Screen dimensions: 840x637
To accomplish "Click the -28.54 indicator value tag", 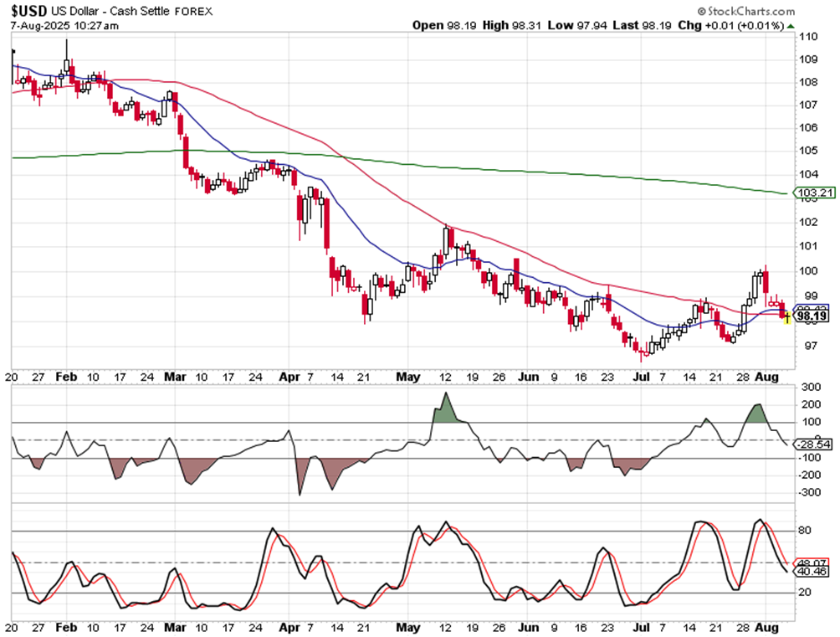I will 811,444.
